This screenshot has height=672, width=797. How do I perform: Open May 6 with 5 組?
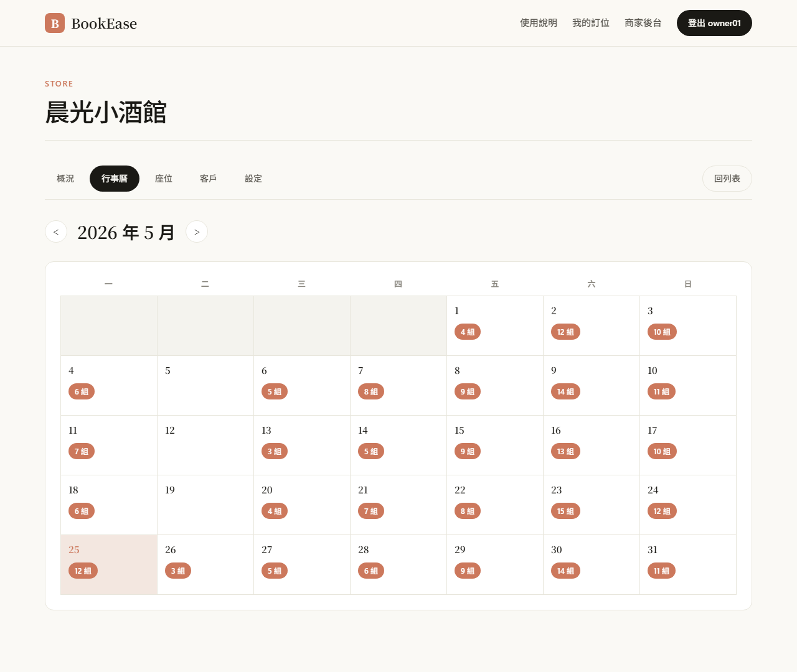[x=302, y=386]
